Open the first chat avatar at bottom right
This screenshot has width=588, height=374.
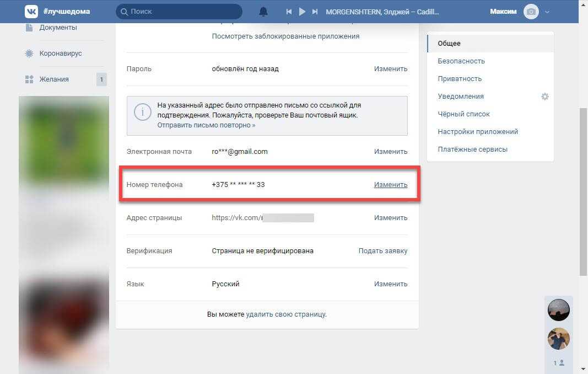558,310
